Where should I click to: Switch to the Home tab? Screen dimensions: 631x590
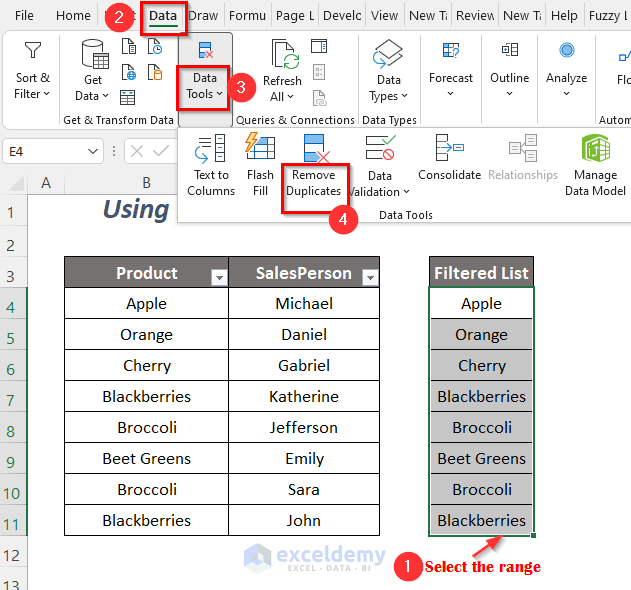[73, 16]
